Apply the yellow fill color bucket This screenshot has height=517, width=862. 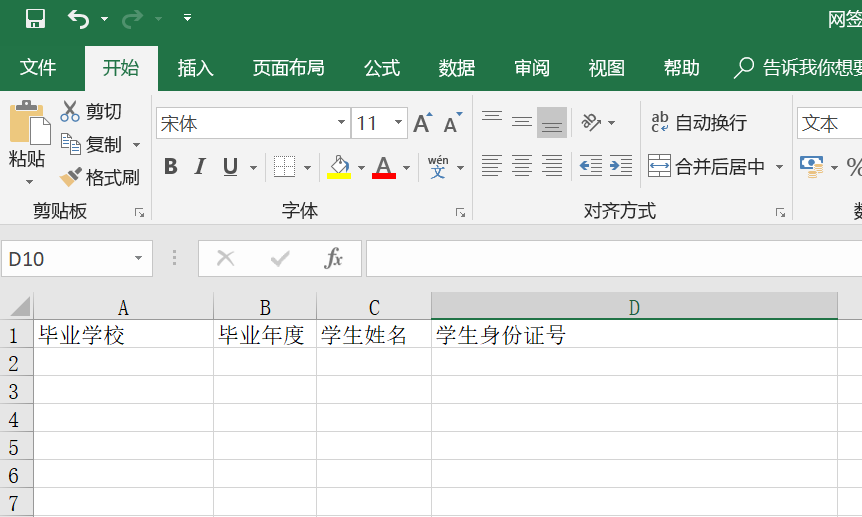(x=339, y=166)
